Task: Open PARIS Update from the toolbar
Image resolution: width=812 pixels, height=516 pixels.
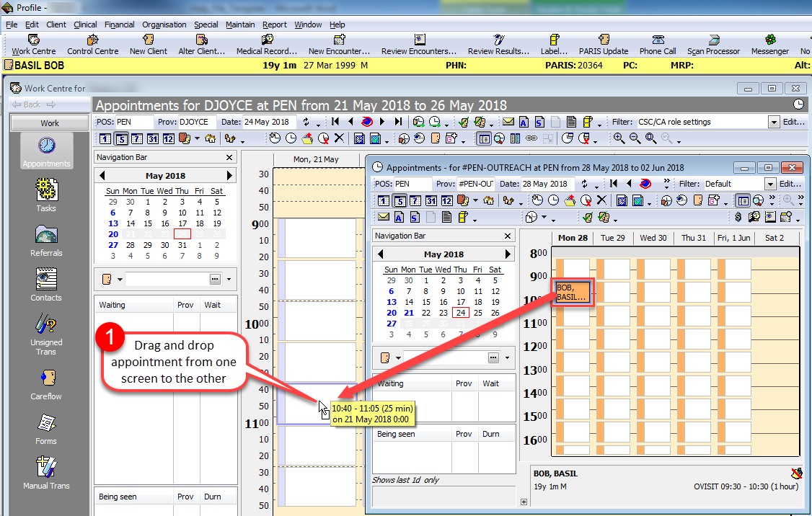Action: pos(604,45)
